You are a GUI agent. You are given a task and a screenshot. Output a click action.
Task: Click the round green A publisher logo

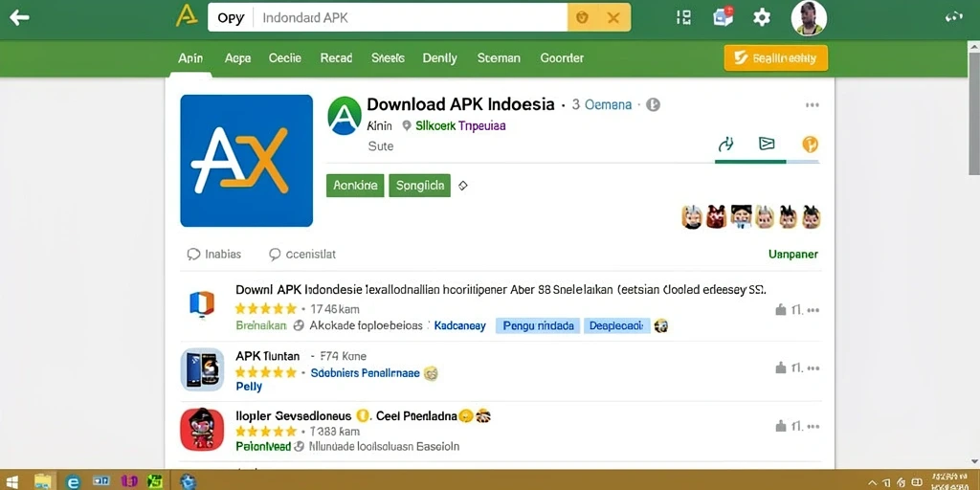345,116
